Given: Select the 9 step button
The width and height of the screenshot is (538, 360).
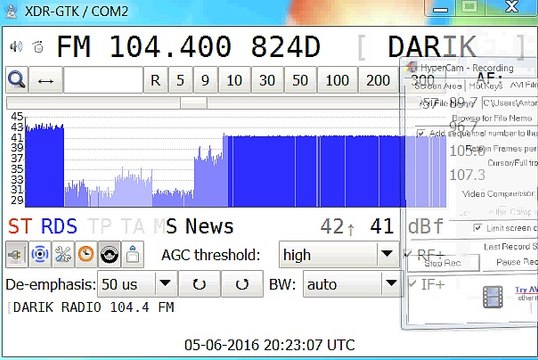Looking at the screenshot, I should [205, 80].
